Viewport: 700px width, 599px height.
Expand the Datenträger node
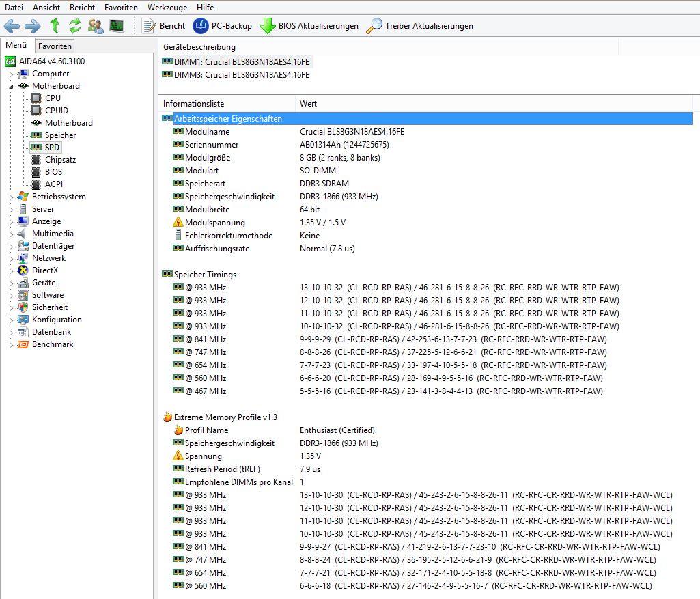pos(11,246)
